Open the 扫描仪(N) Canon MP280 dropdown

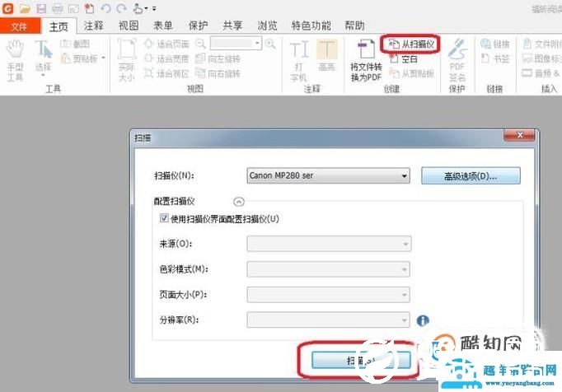point(328,175)
